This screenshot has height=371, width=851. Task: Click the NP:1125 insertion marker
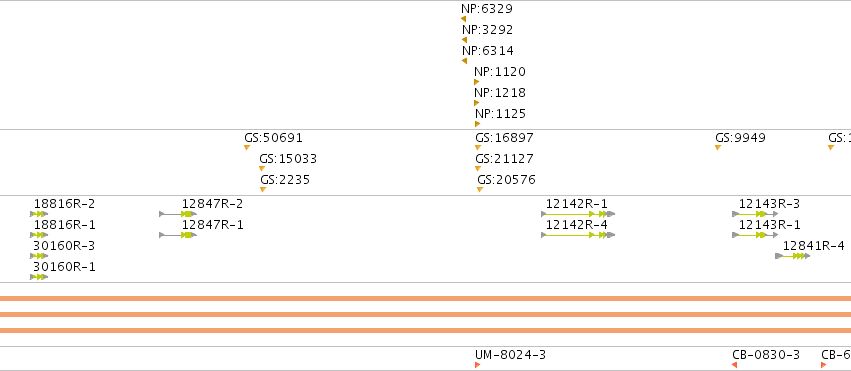[x=478, y=124]
